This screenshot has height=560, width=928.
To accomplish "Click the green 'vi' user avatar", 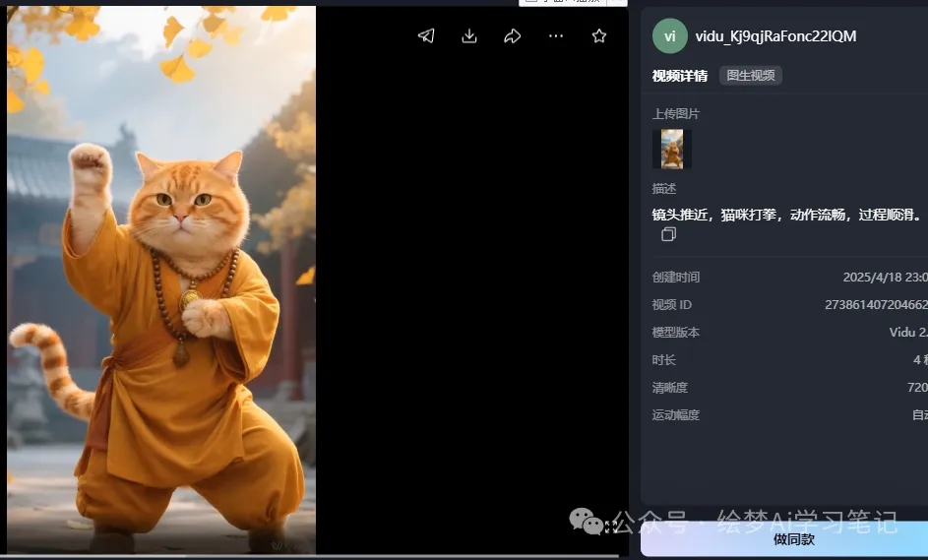I will point(669,36).
